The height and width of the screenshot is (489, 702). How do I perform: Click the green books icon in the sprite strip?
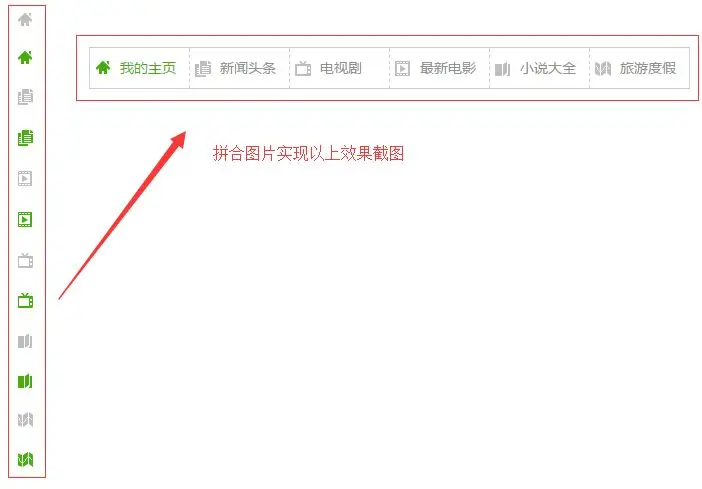(25, 381)
